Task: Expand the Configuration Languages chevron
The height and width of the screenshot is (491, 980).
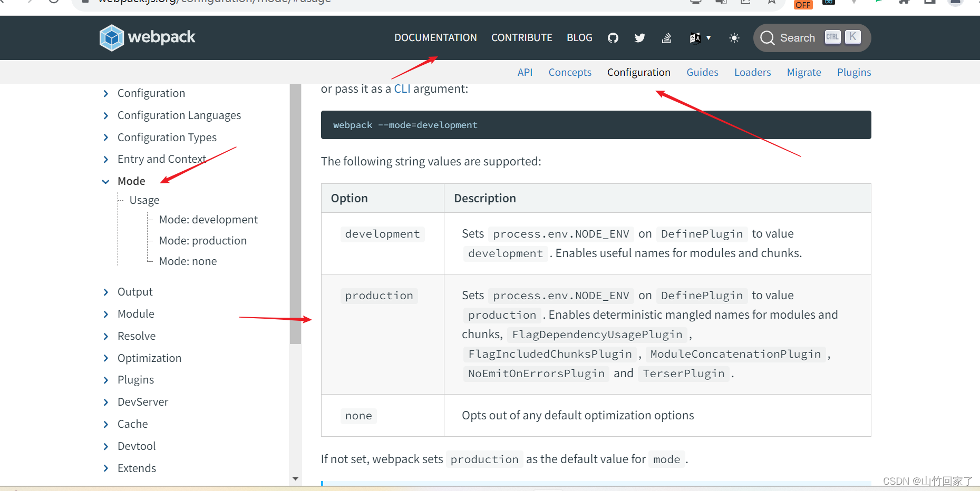Action: (106, 115)
